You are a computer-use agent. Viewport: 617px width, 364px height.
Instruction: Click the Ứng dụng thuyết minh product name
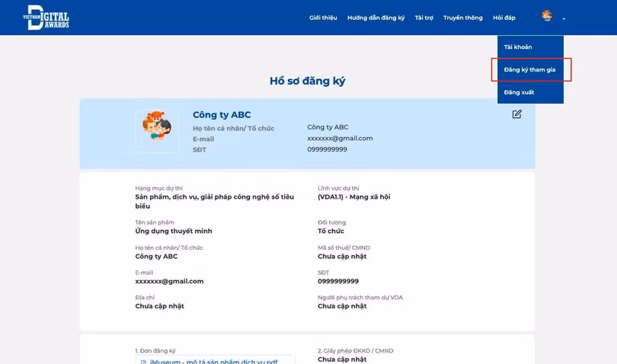tap(174, 231)
